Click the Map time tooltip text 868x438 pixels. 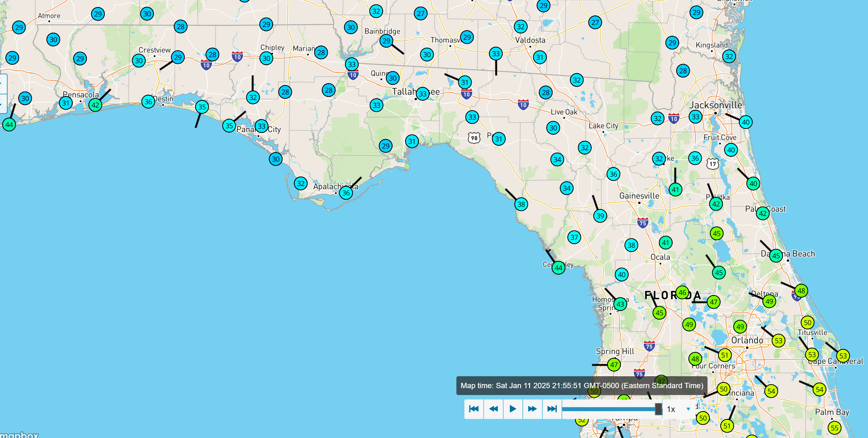tap(582, 385)
